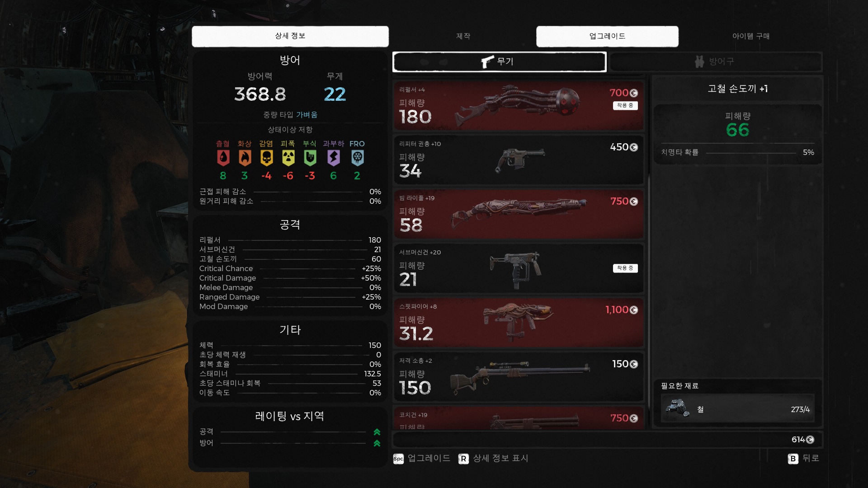Select the 빔 라이플 +19 weapon card
Viewport: 868px width, 488px height.
[x=519, y=214]
